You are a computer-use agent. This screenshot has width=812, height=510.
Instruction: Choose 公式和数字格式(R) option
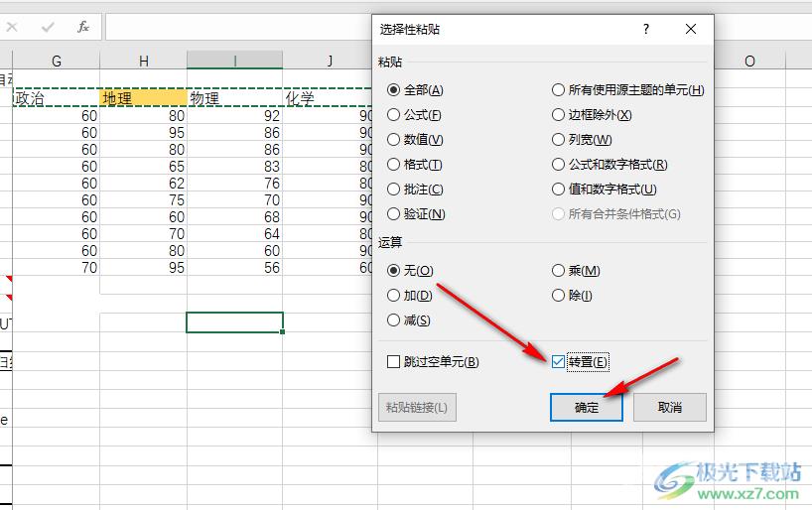609,165
